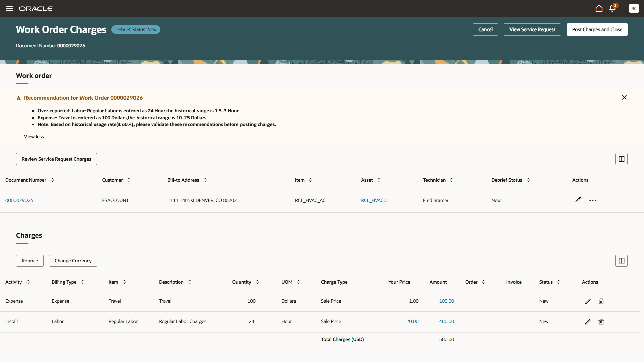Select the Install activity cell
Viewport: 644px width, 362px height.
coord(11,321)
